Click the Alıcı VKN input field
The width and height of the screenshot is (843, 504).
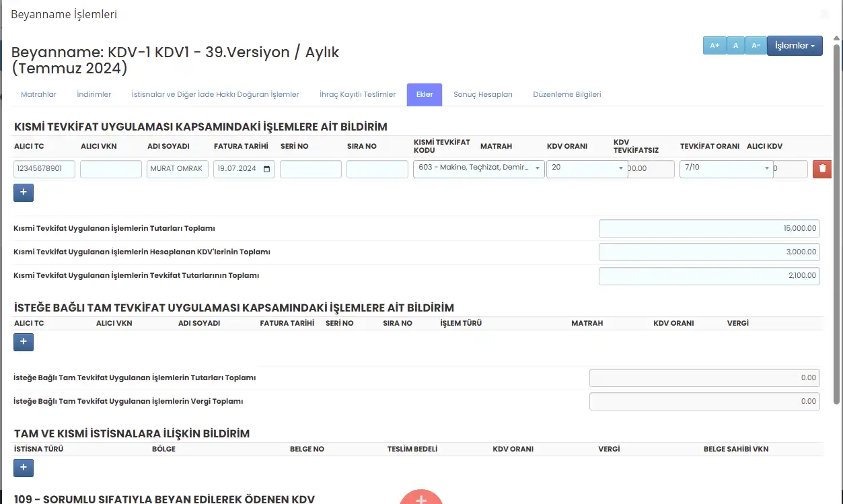[111, 169]
